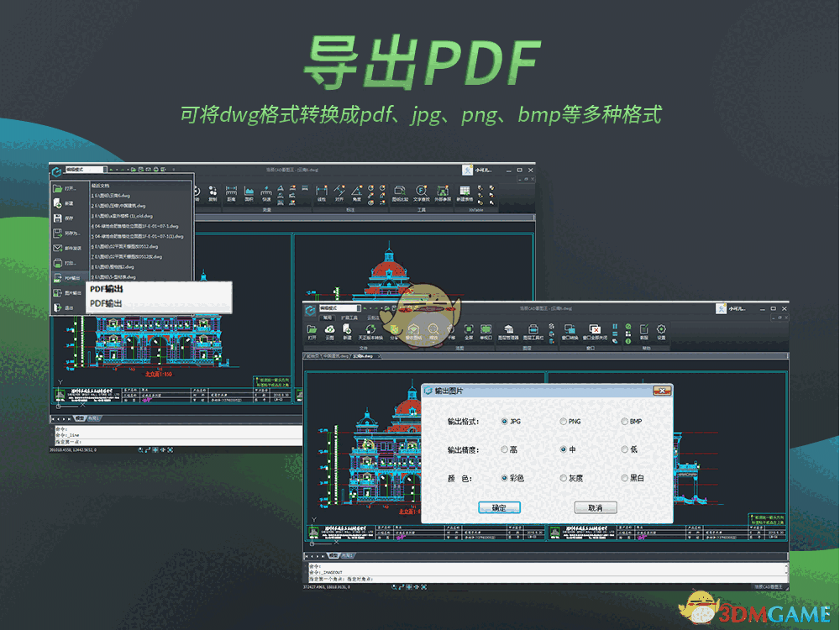Select PDF输出 entry in the left file menu
Image resolution: width=840 pixels, height=630 pixels.
pyautogui.click(x=67, y=278)
